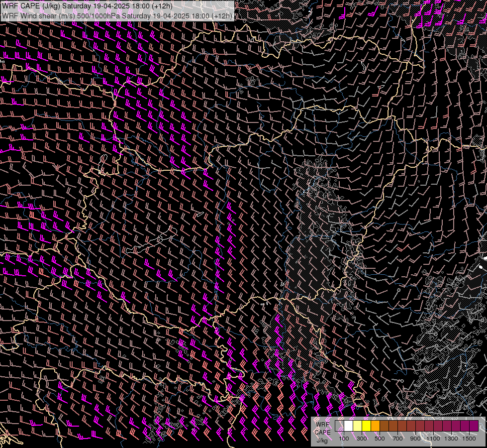Select the gray first CAPE legend swatch

[339, 426]
